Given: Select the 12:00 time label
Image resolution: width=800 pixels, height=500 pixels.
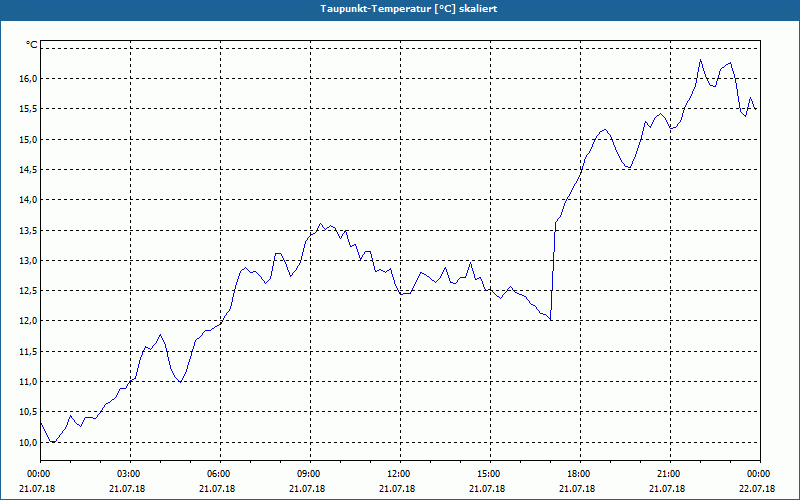Looking at the screenshot, I should 400,473.
